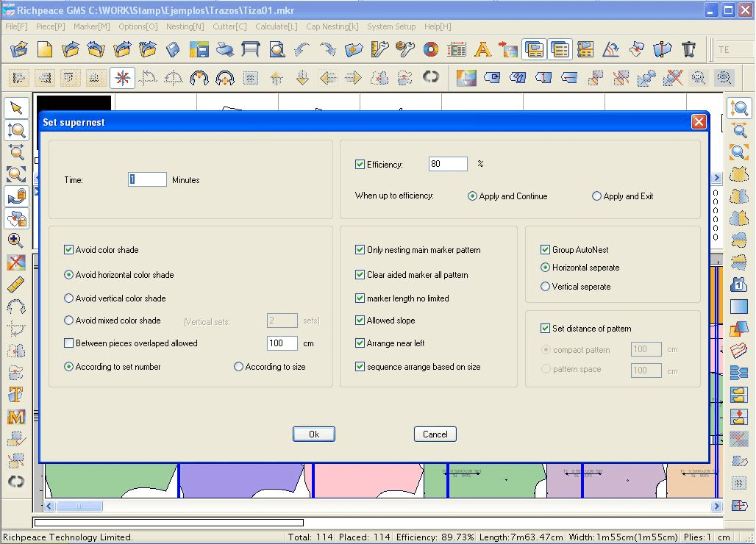Click the printer icon in toolbar
The height and width of the screenshot is (544, 756).
coord(225,49)
